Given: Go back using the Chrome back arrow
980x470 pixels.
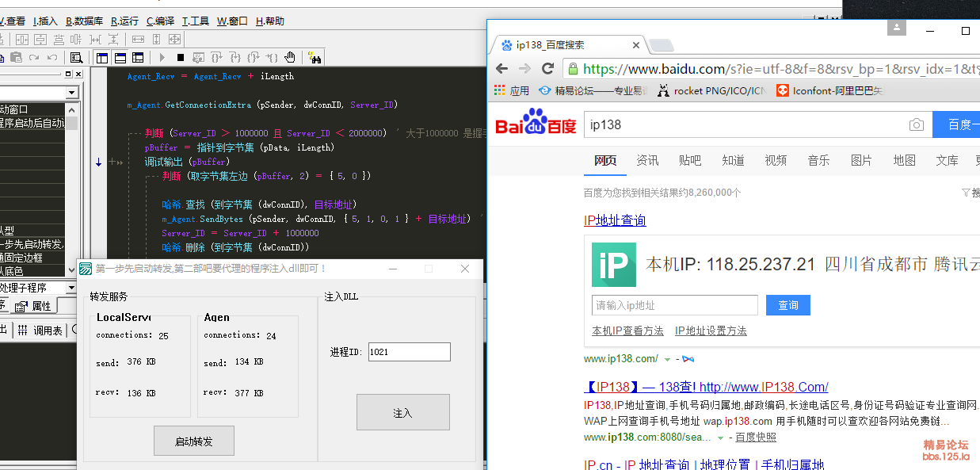Looking at the screenshot, I should point(501,69).
